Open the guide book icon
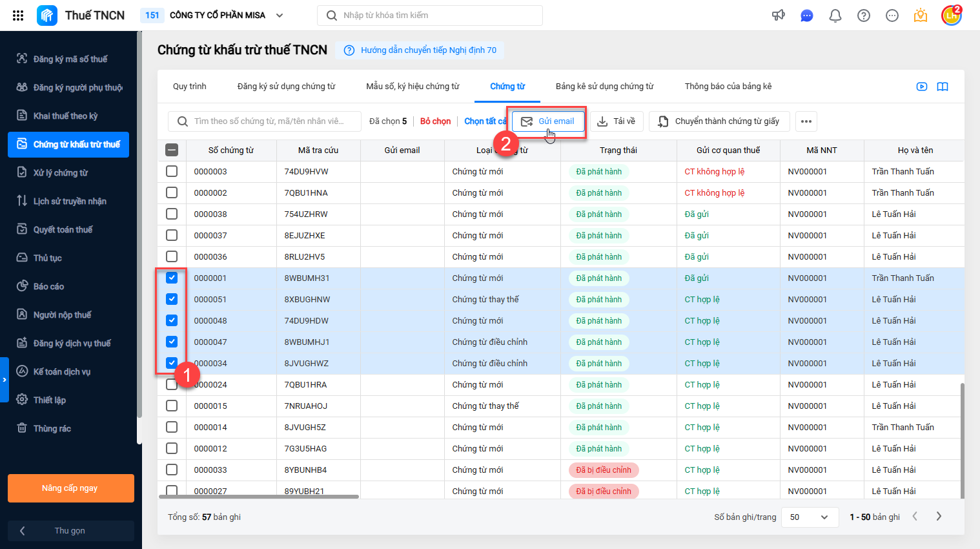The image size is (980, 549). (x=943, y=87)
